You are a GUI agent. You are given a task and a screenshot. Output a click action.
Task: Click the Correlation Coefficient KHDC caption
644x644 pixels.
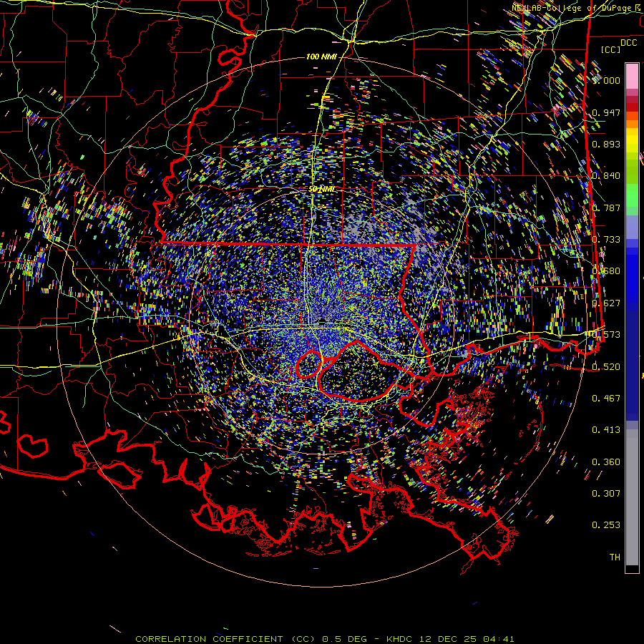point(324,639)
